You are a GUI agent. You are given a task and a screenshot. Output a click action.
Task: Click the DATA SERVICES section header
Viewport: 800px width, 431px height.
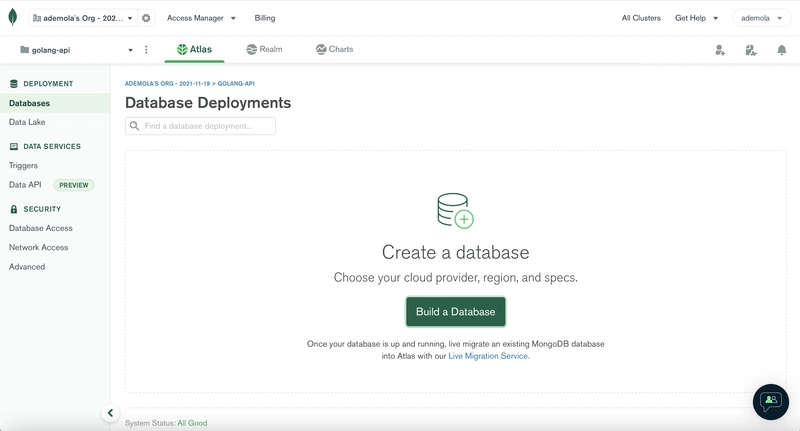(45, 146)
